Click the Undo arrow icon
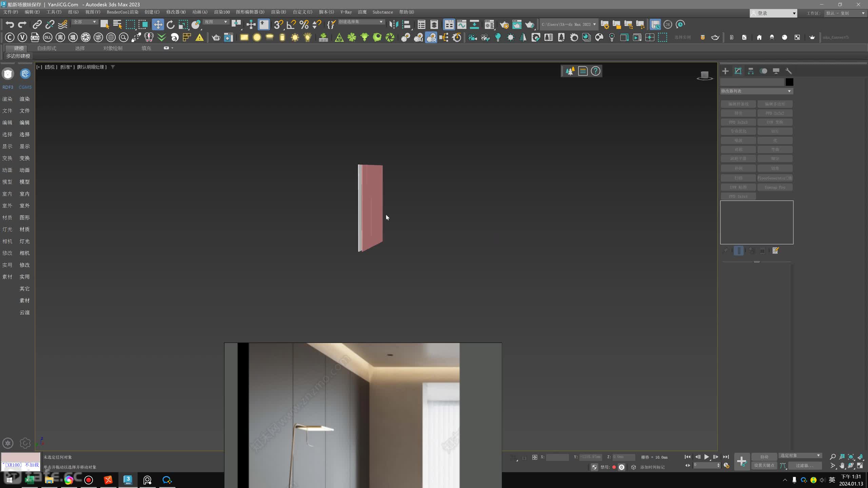This screenshot has width=868, height=488. [9, 24]
